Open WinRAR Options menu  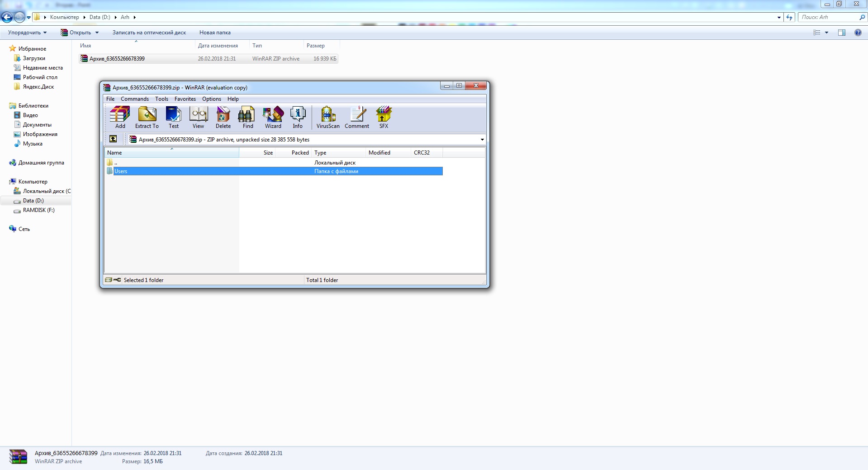tap(212, 99)
